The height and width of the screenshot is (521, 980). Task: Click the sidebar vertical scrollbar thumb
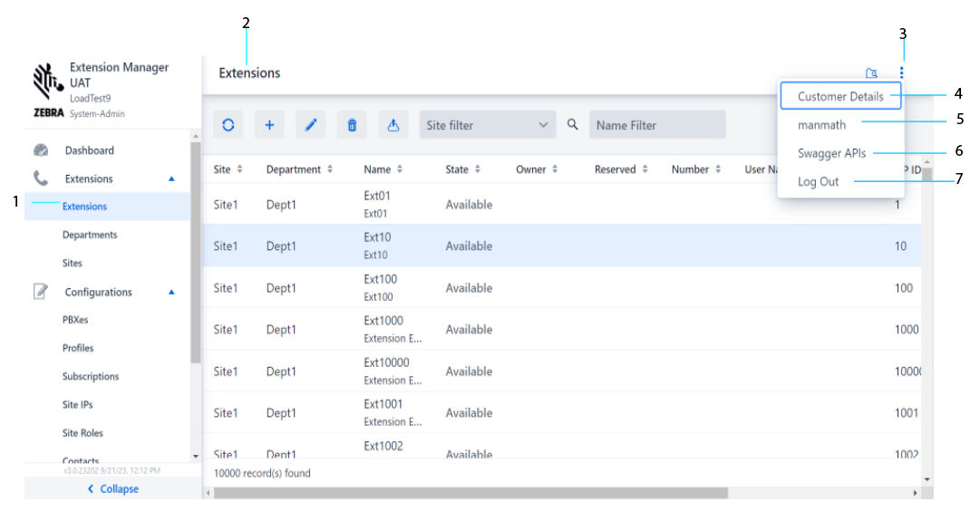coord(196,253)
